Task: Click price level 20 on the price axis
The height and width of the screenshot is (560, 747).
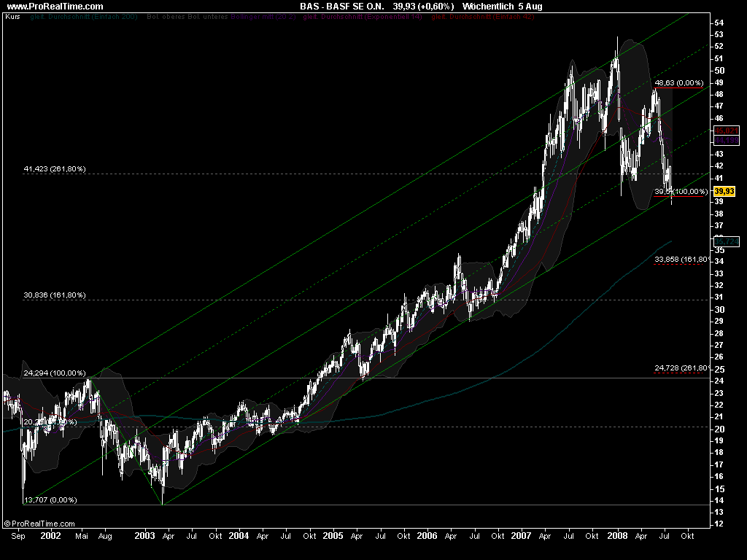Action: [x=719, y=429]
